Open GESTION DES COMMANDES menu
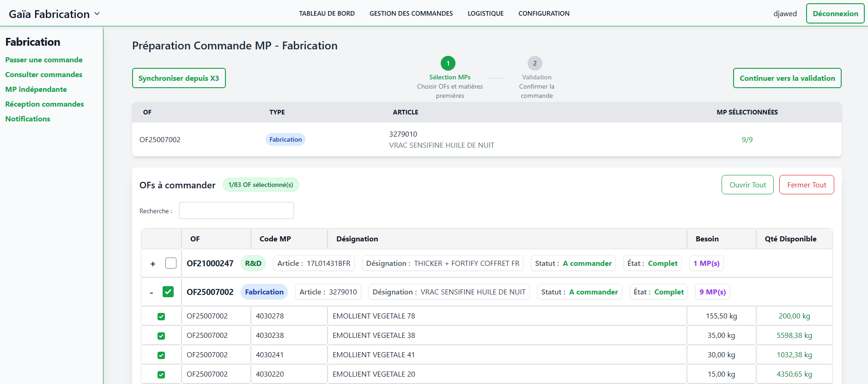This screenshot has height=384, width=868. pos(411,13)
